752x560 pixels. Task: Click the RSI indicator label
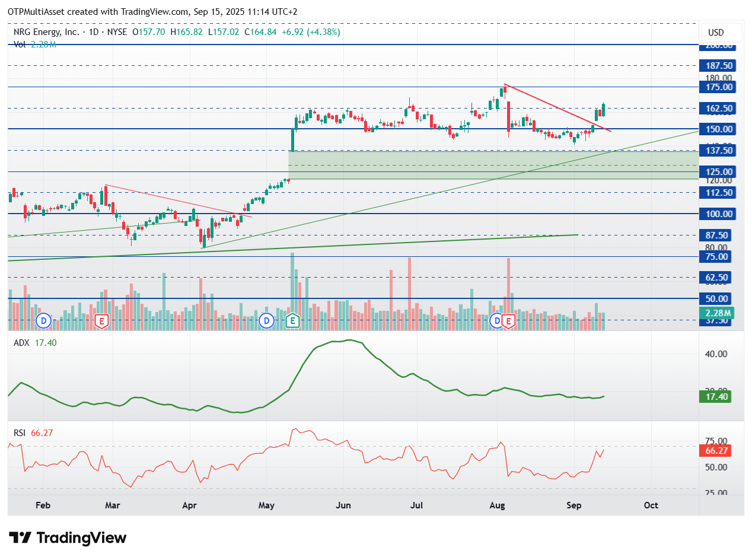tap(20, 433)
